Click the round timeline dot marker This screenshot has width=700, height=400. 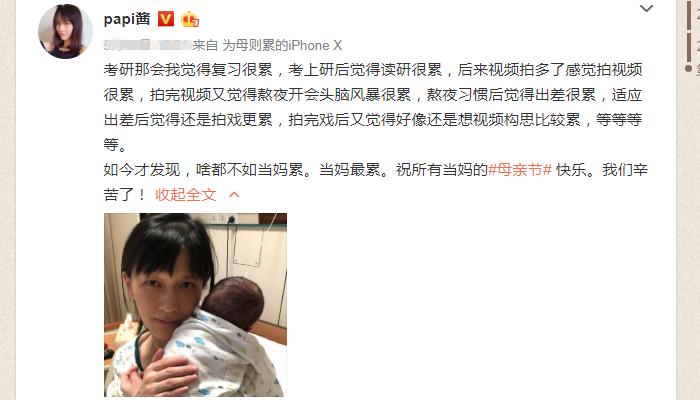point(688,68)
